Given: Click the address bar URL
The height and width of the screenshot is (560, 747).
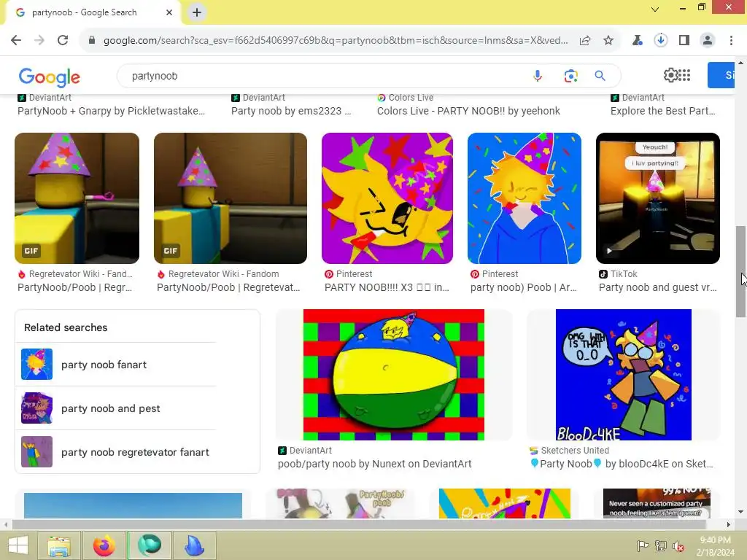Looking at the screenshot, I should [x=336, y=41].
